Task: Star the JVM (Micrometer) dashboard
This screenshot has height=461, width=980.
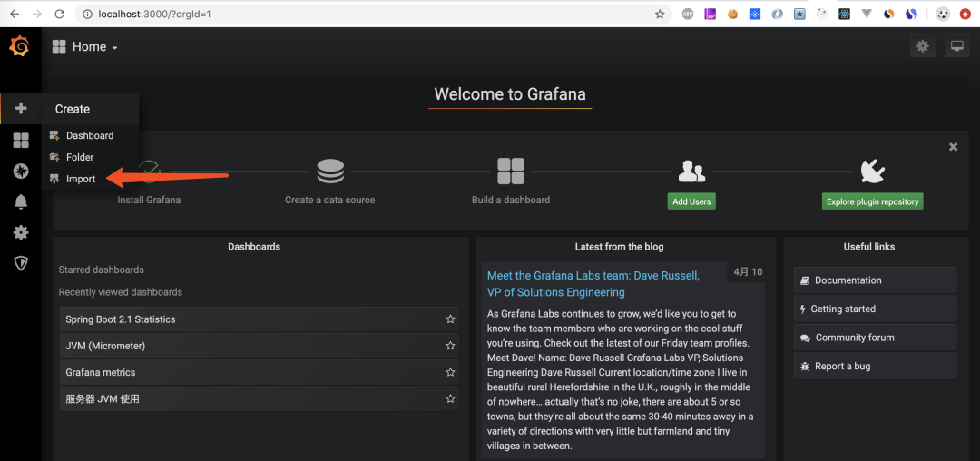Action: coord(450,346)
